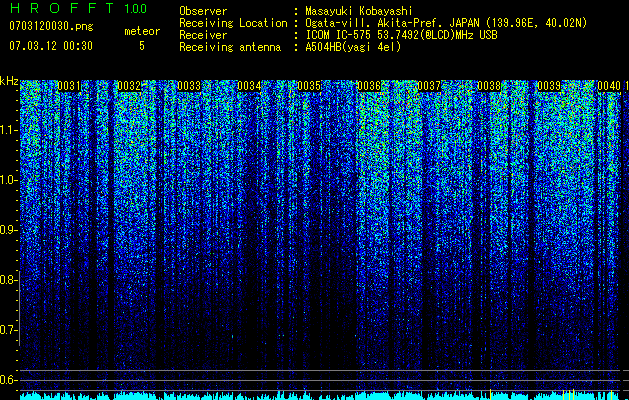Select the observer name Masayuki Kobayashi
The image size is (629, 400).
[359, 11]
